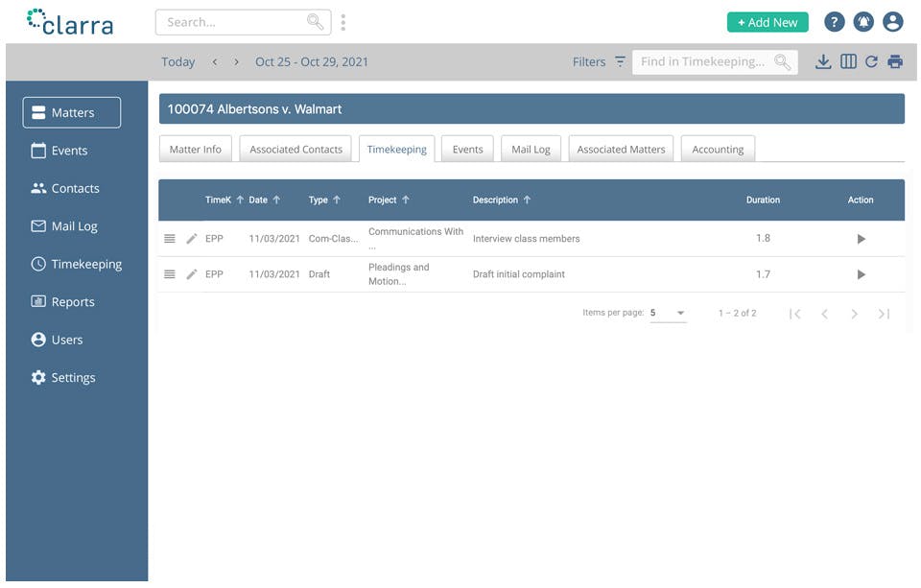
Task: Click 'Pleadings and Motion...' project cell
Action: (x=399, y=274)
